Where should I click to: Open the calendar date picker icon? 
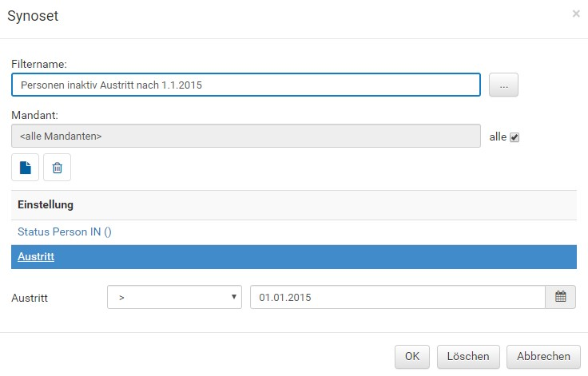(560, 297)
